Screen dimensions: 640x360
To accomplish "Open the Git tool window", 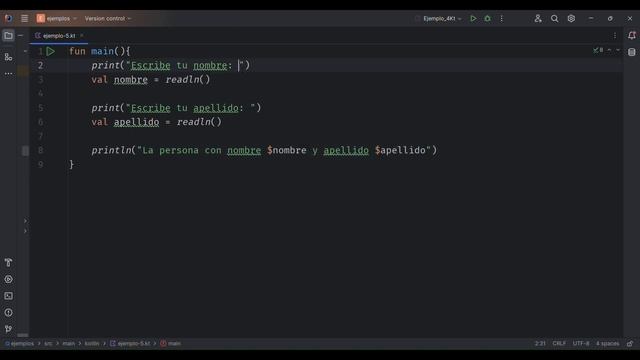I will [8, 329].
